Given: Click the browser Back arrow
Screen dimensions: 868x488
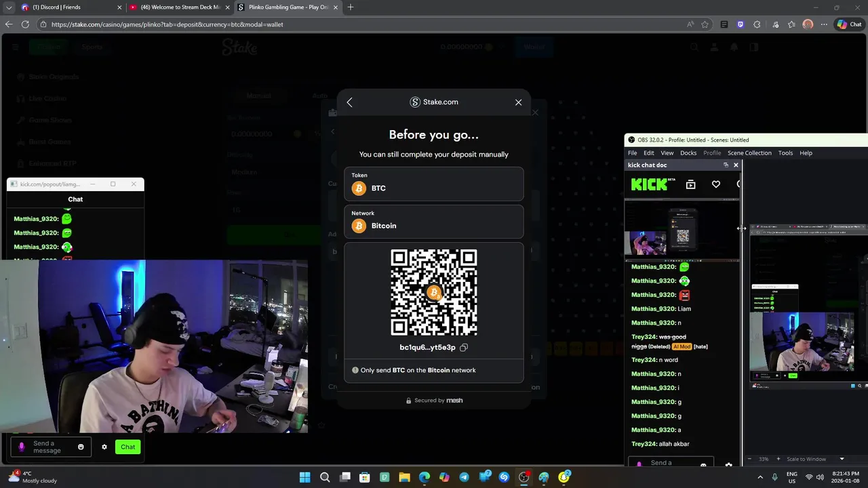Looking at the screenshot, I should point(9,24).
